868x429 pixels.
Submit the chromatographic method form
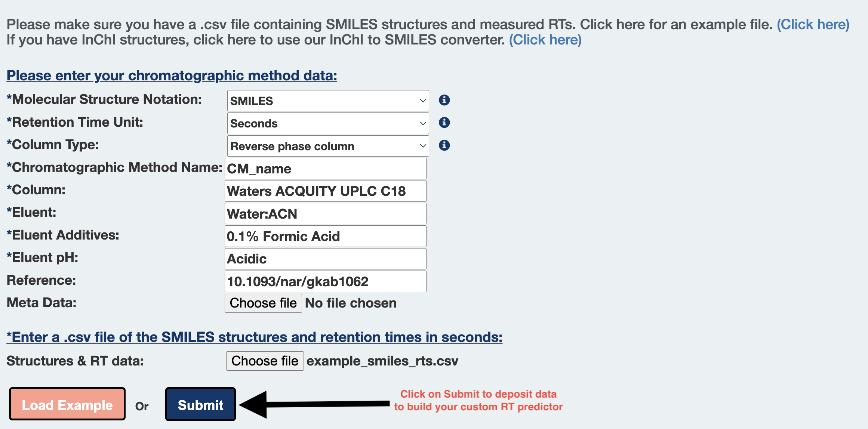[200, 405]
